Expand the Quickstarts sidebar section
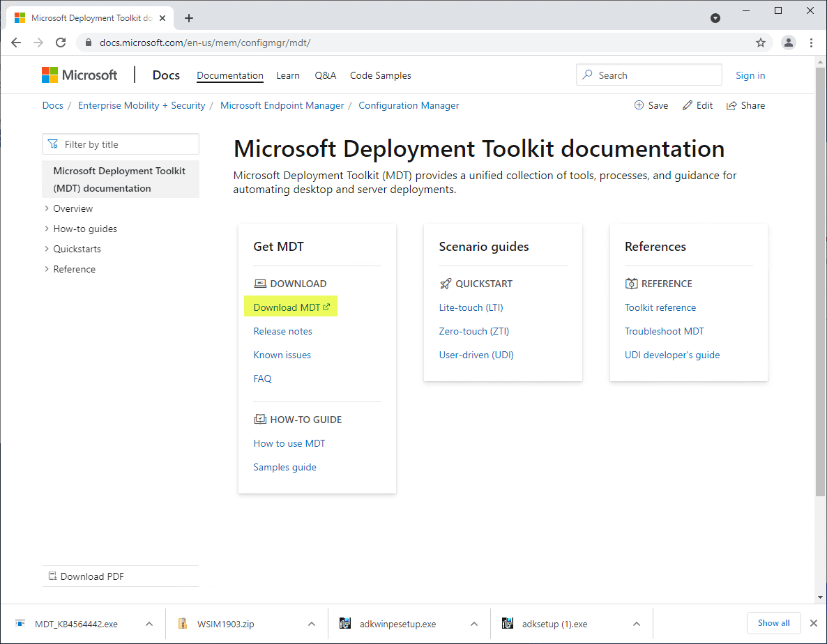827x644 pixels. coord(47,249)
